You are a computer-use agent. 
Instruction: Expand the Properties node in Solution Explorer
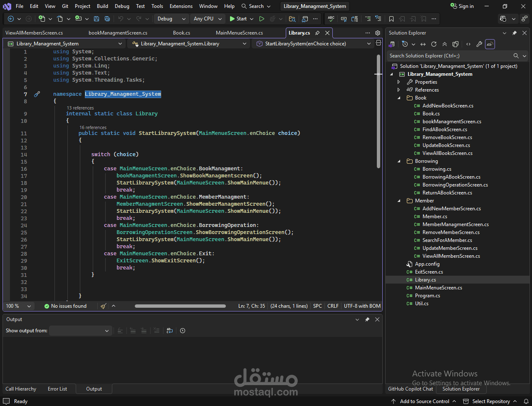click(x=398, y=82)
